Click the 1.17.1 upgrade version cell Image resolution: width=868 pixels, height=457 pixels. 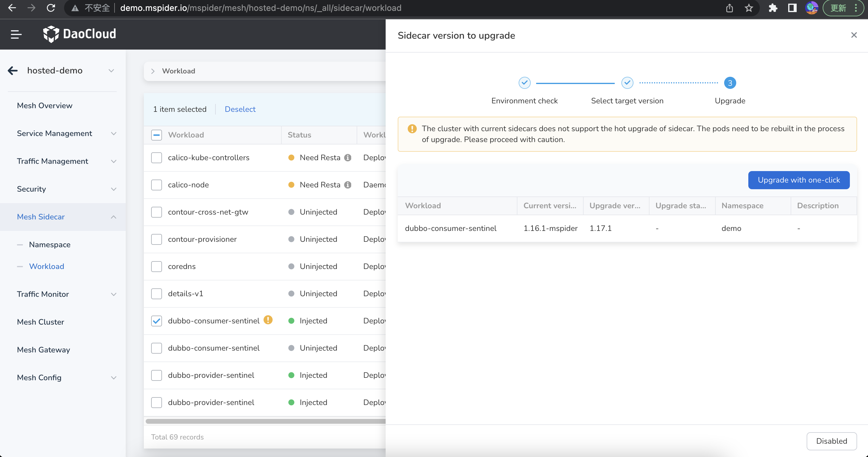click(x=600, y=228)
